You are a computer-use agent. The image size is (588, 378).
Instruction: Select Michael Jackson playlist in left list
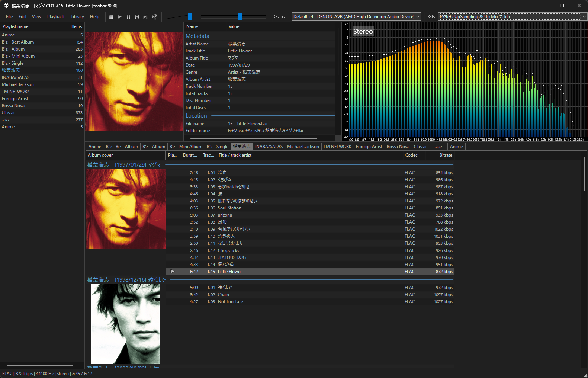coord(42,84)
